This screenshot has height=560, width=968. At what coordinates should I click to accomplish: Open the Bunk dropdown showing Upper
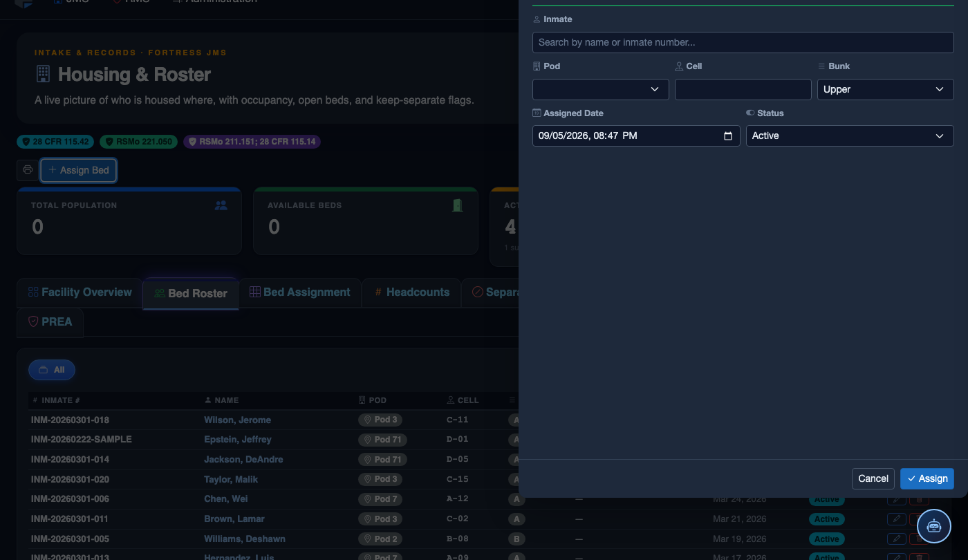pos(886,90)
